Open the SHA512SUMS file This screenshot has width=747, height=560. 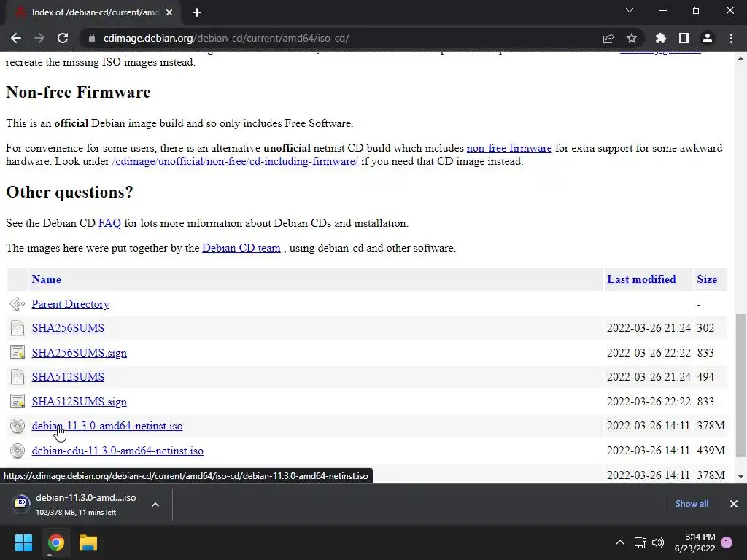pyautogui.click(x=68, y=377)
